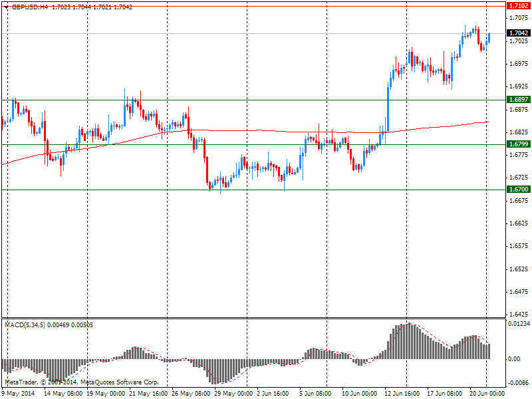Select the red 1.7102 horizontal line
Screen dimensions: 532x399
pyautogui.click(x=254, y=6)
